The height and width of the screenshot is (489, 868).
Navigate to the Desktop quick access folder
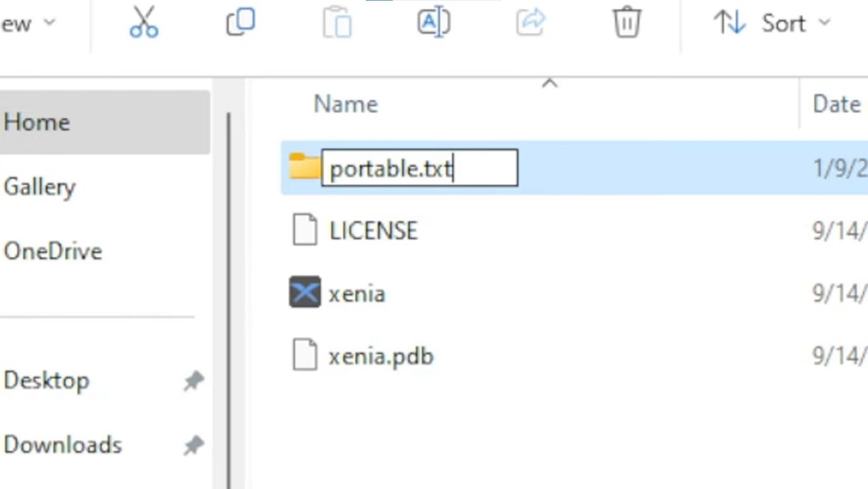[46, 380]
